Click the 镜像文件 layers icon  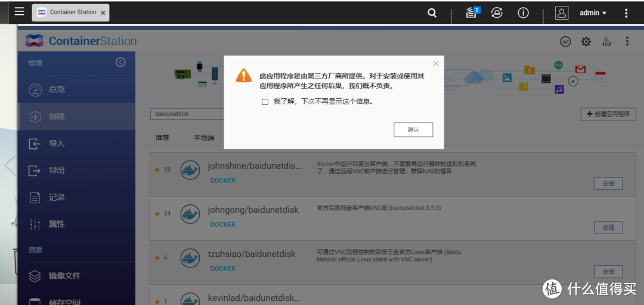[35, 276]
